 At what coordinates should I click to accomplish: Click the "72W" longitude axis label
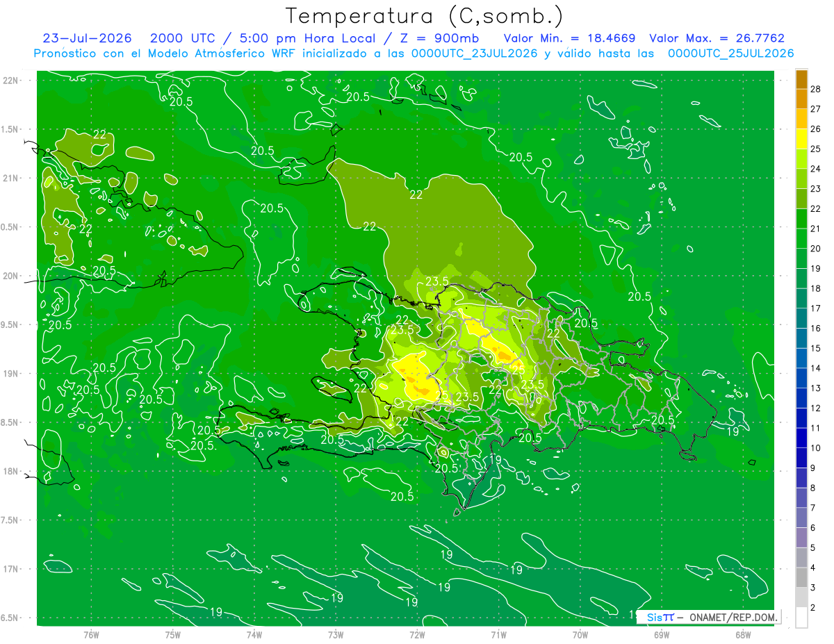click(x=417, y=635)
